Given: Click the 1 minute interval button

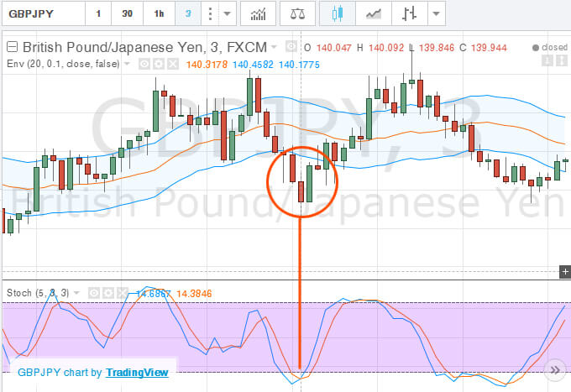Looking at the screenshot, I should point(98,13).
